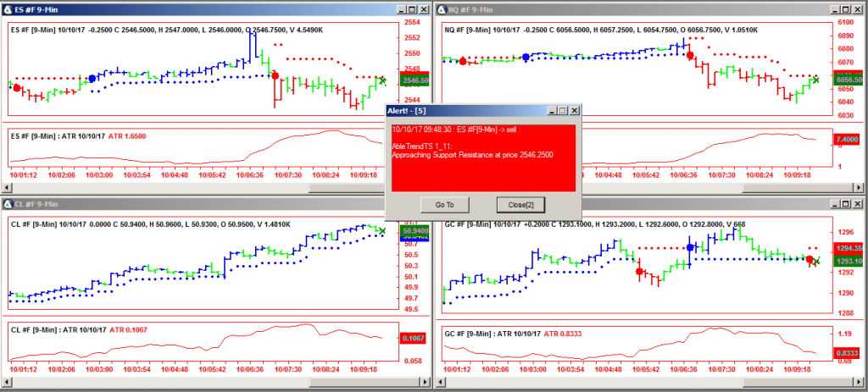Click the Close[2] button in the alert
868x392 pixels.
(520, 205)
